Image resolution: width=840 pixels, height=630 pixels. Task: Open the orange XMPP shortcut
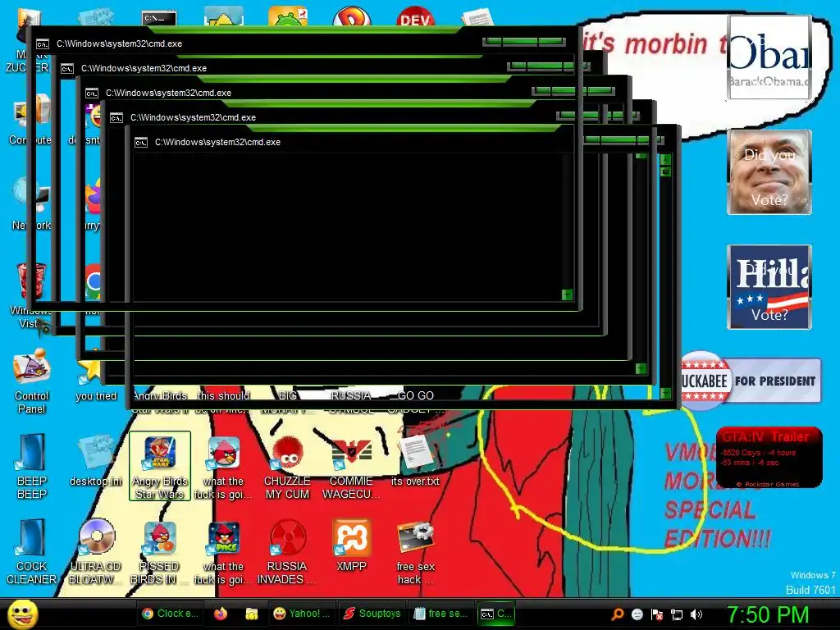[351, 546]
